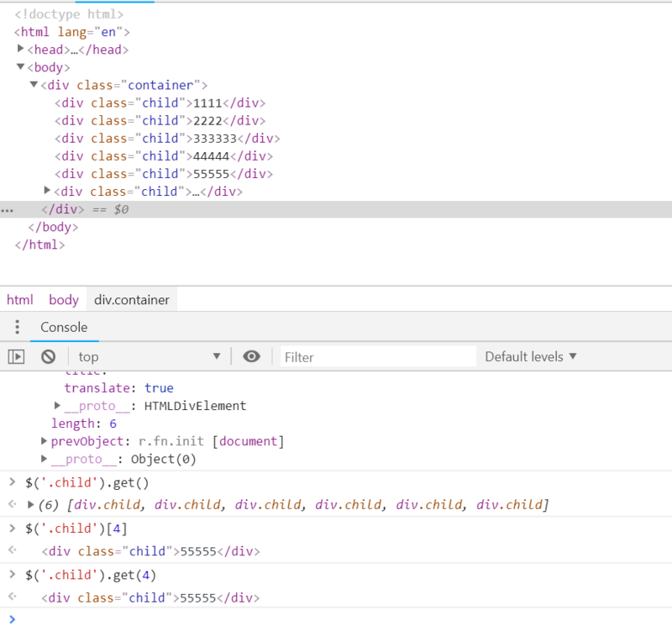
Task: Click the div 55555 result under $('.child')[4]
Action: pyautogui.click(x=151, y=551)
